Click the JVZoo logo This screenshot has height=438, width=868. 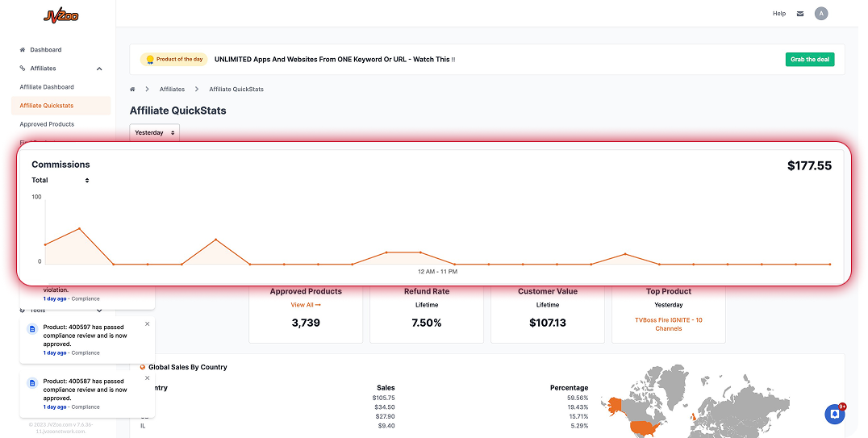(61, 15)
